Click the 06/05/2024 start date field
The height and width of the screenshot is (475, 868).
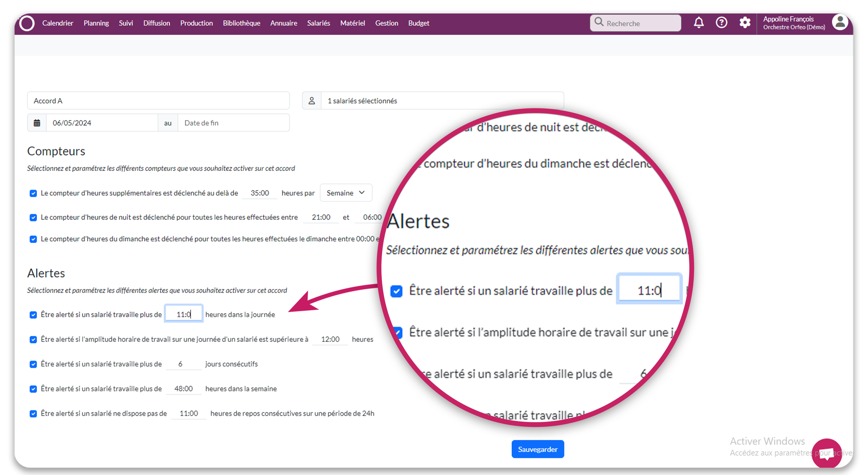coord(102,123)
